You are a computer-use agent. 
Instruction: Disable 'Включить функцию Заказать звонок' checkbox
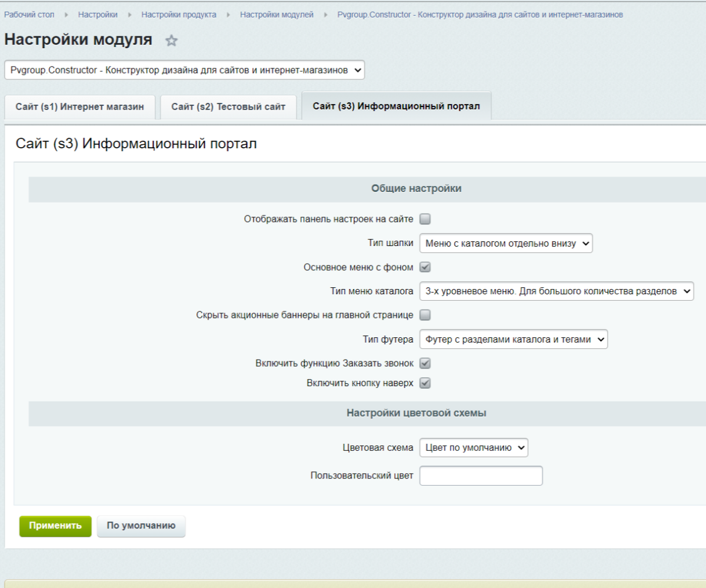pos(425,363)
